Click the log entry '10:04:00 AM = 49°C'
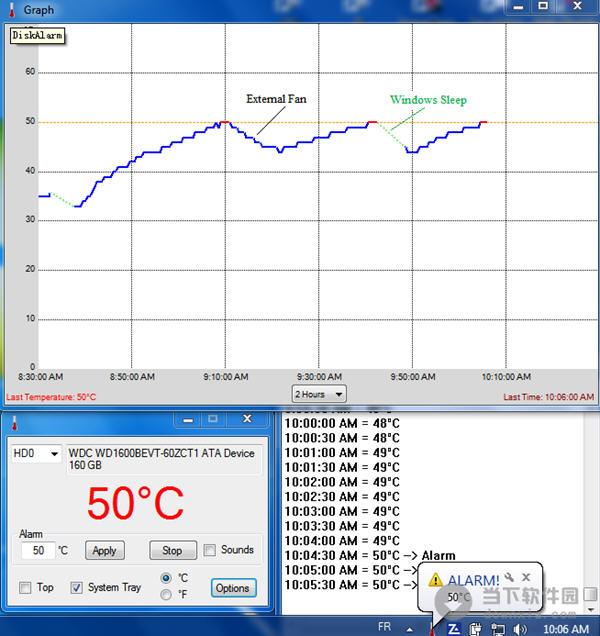Screen dimensions: 600x636 pos(342,541)
